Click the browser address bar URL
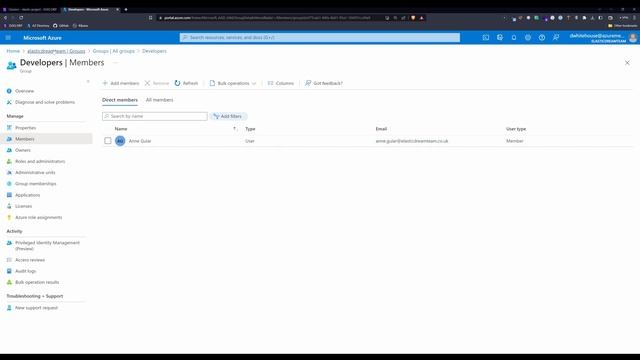 [x=267, y=18]
